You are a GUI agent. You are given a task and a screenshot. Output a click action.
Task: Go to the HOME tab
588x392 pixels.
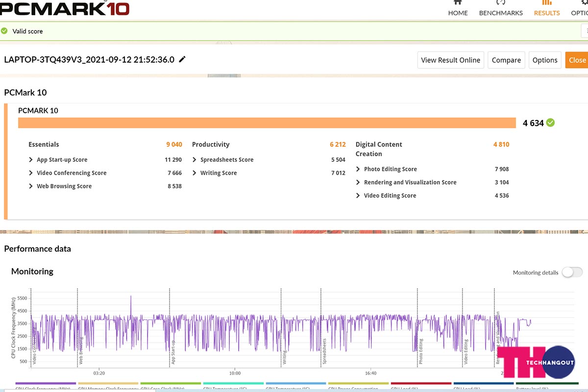458,8
